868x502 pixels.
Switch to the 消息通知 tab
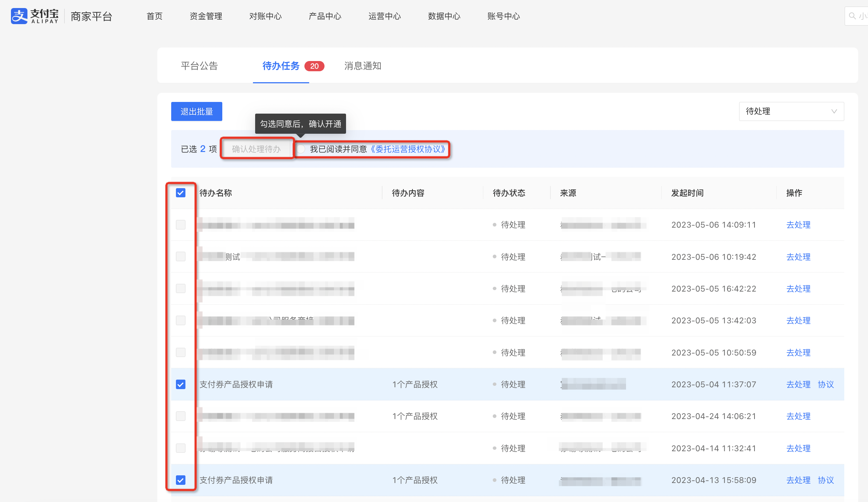point(363,66)
